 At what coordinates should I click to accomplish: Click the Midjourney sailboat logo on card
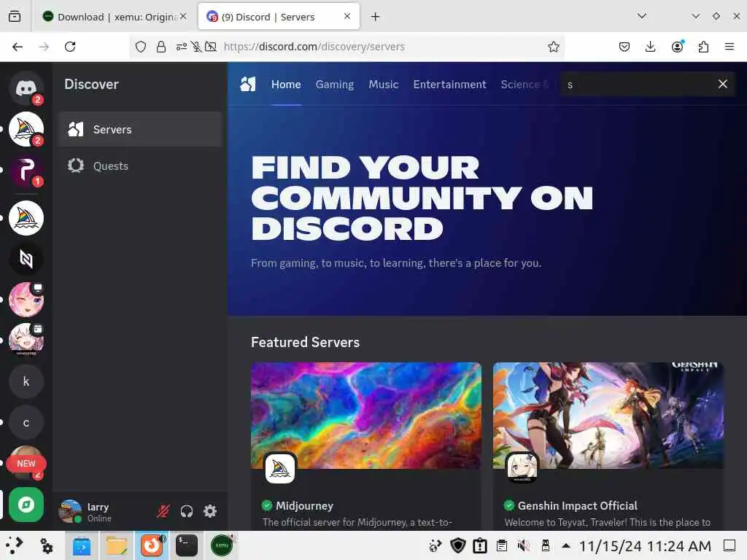click(280, 469)
